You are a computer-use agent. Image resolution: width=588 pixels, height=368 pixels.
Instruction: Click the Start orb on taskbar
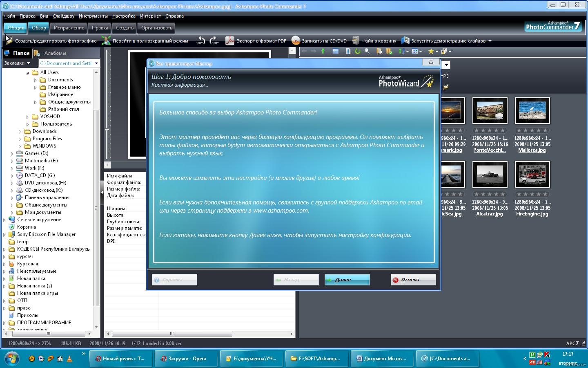pyautogui.click(x=11, y=359)
